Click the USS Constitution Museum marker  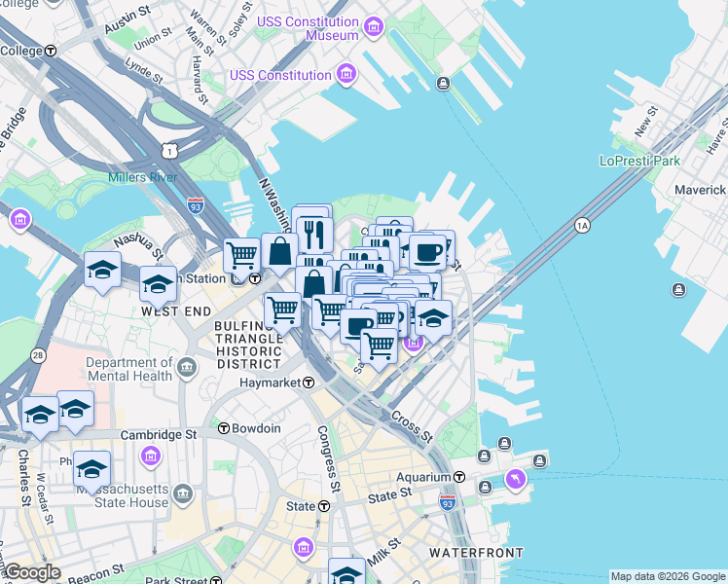coord(374,26)
